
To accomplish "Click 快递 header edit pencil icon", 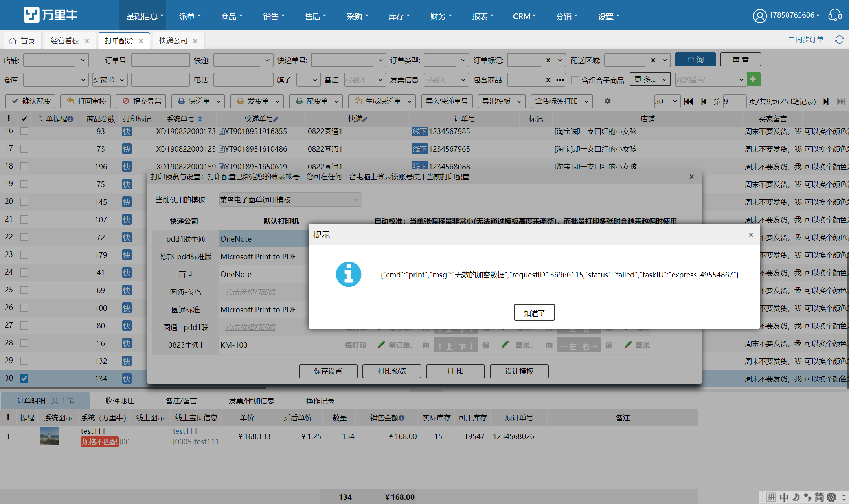I will click(365, 119).
